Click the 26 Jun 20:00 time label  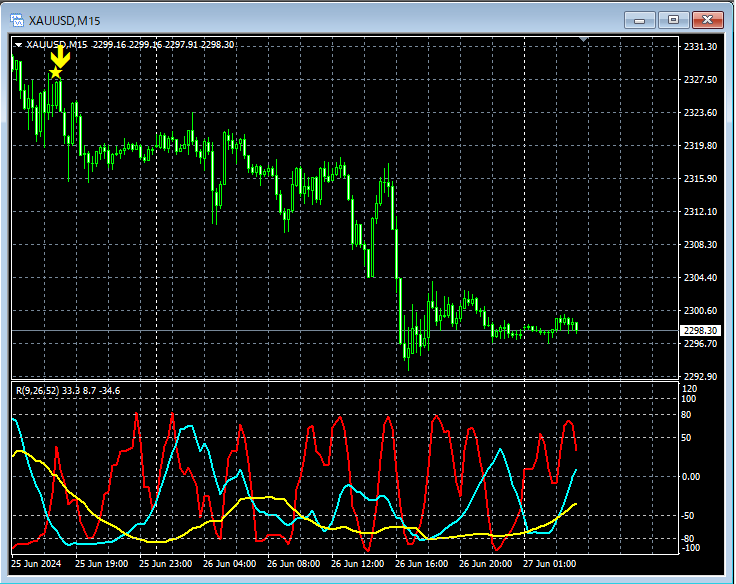click(x=485, y=564)
